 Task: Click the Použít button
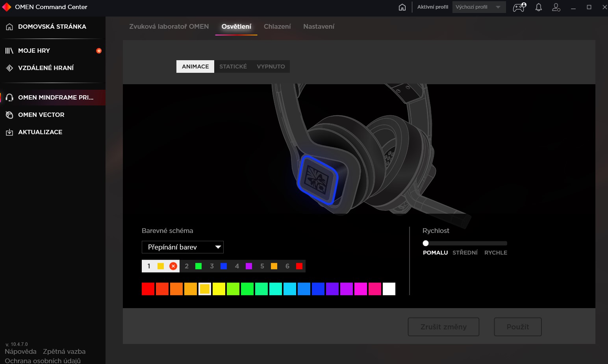518,327
